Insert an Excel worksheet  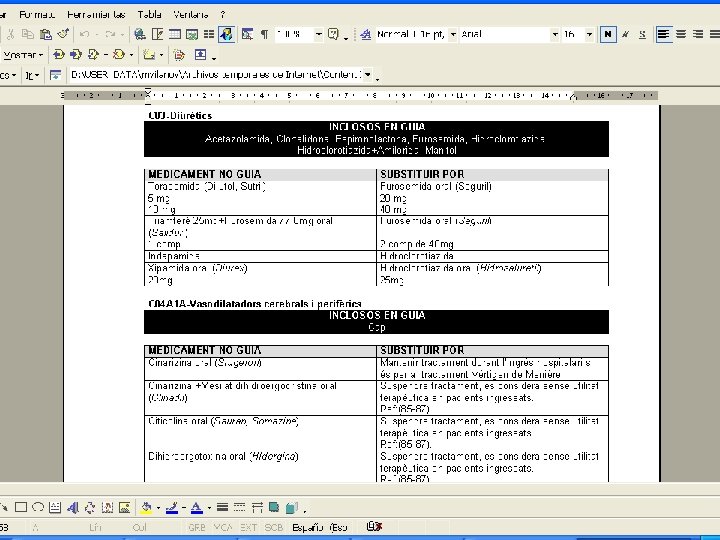[x=192, y=34]
